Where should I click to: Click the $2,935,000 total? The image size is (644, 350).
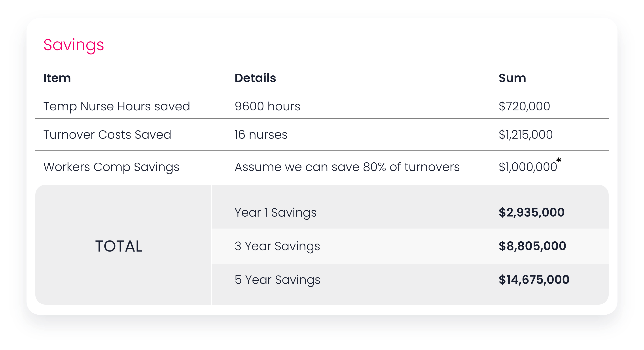pyautogui.click(x=532, y=213)
